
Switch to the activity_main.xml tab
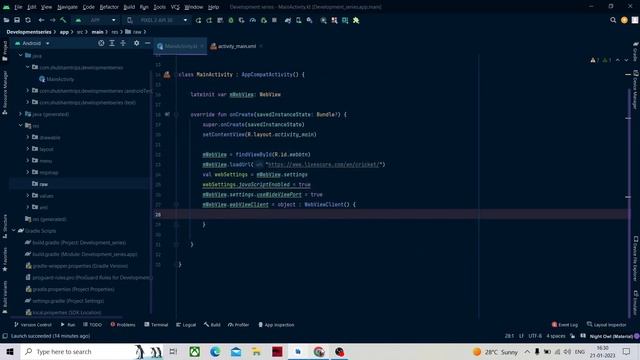click(236, 46)
